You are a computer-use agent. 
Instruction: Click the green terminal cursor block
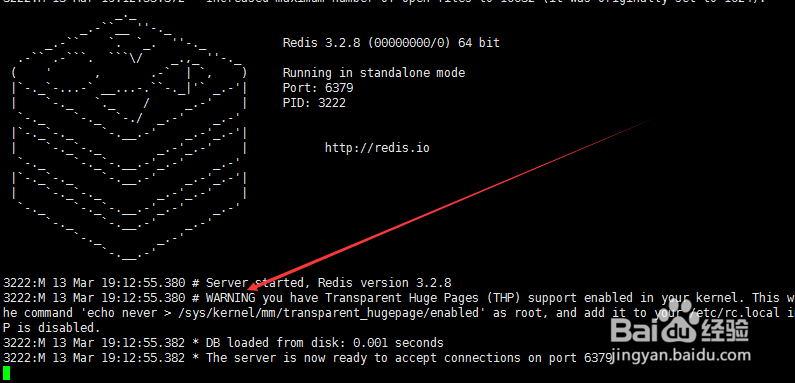tap(6, 373)
